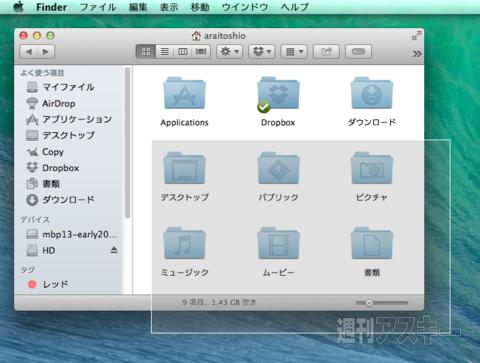Click the edit tags toolbar button
Screen dimensions: 480x363
click(358, 52)
